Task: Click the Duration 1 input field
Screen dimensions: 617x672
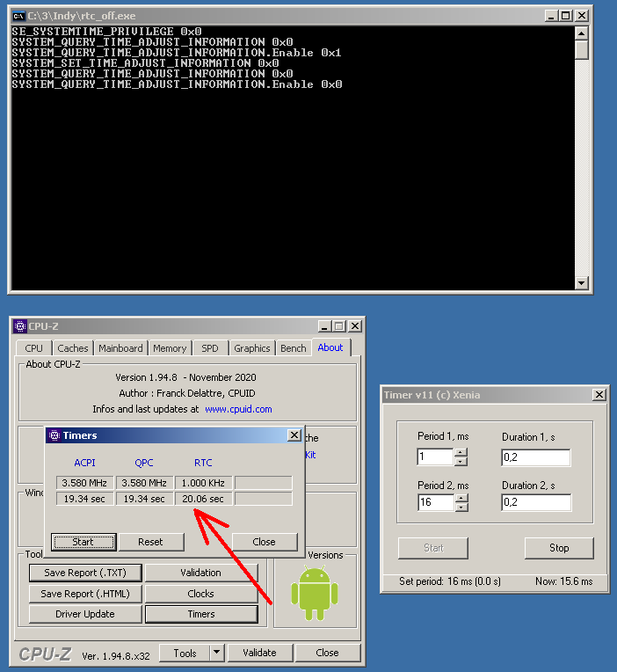Action: point(535,457)
